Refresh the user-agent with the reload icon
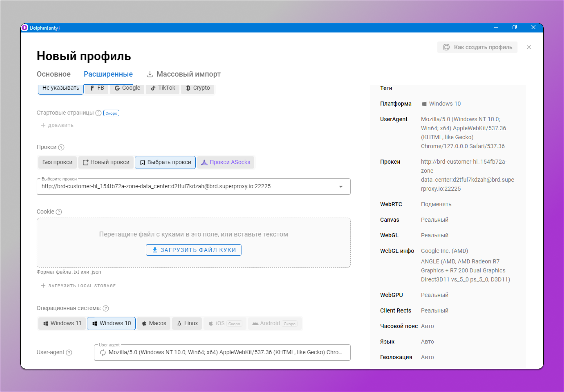The image size is (564, 392). coord(103,352)
